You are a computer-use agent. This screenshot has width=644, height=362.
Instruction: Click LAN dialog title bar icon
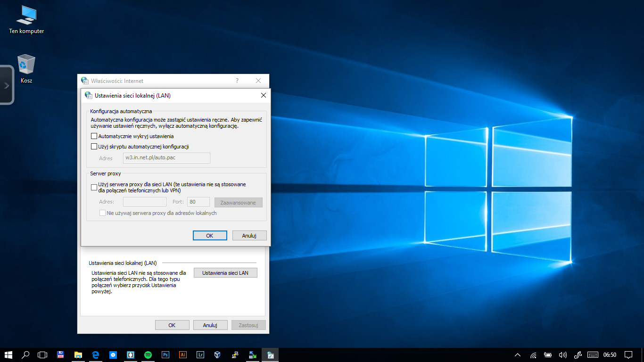point(89,95)
